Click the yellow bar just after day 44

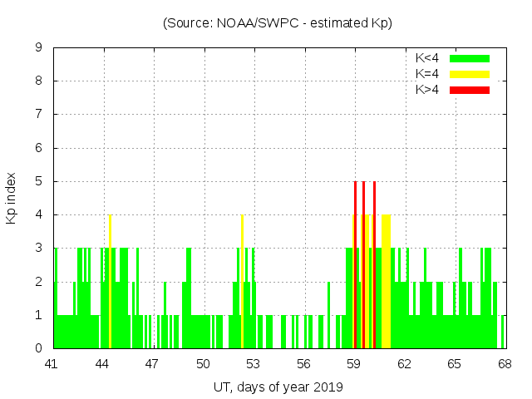[x=110, y=283]
